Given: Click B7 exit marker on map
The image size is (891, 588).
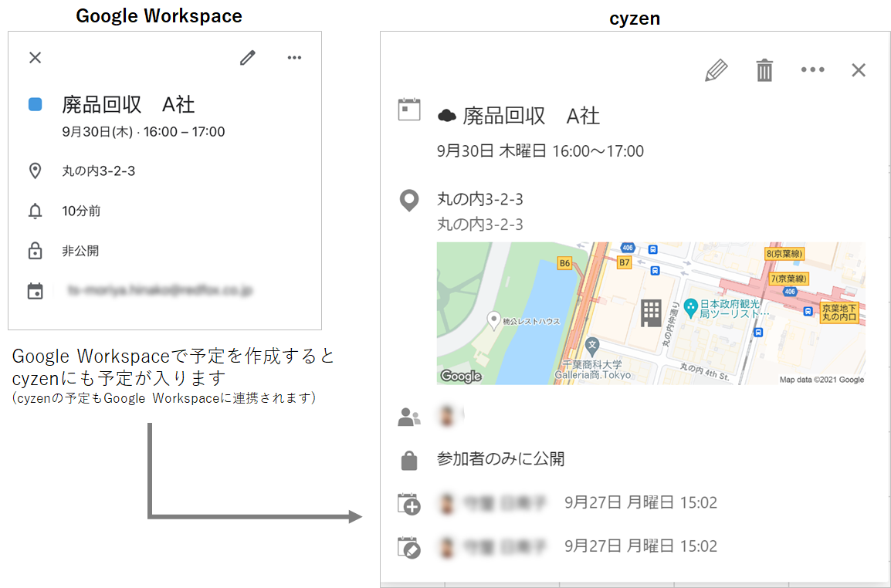Looking at the screenshot, I should (x=625, y=262).
